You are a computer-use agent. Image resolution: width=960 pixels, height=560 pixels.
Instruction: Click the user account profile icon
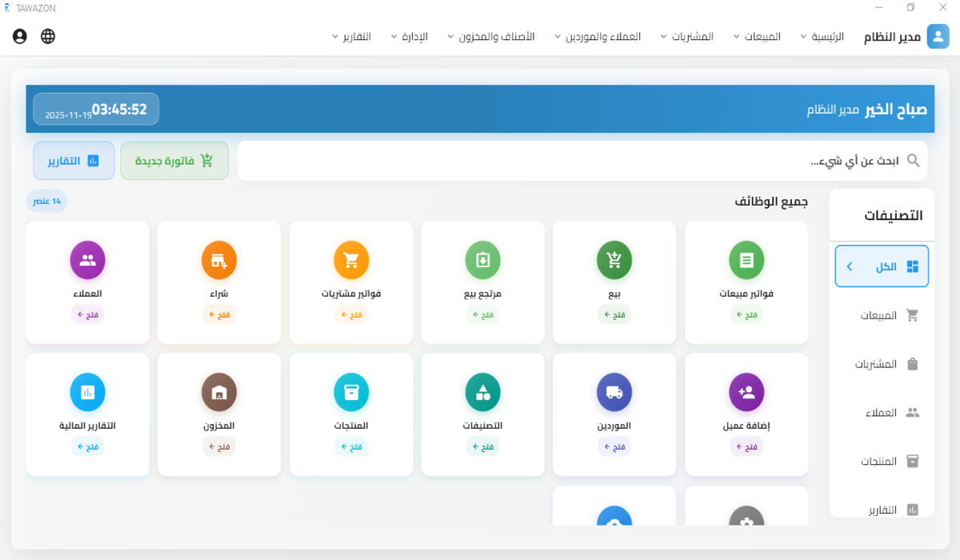(20, 36)
